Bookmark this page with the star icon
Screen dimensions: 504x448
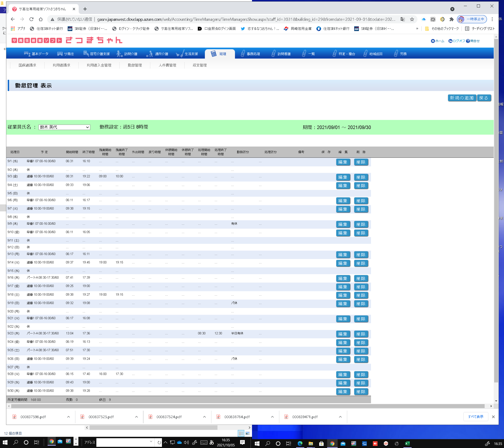coord(412,19)
